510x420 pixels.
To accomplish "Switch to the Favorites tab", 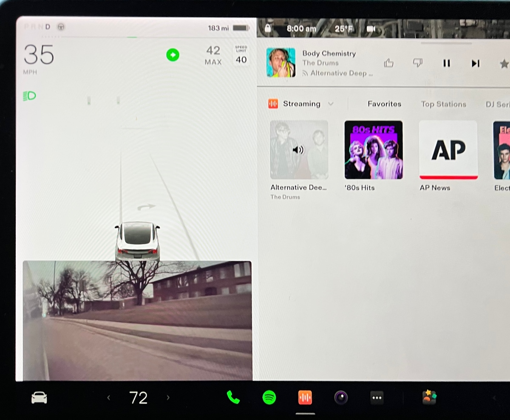I will [384, 104].
